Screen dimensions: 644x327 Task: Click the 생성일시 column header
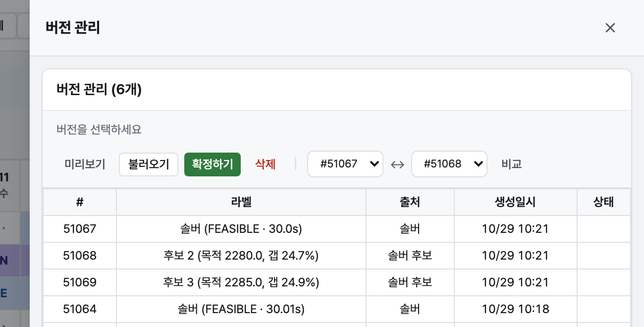click(x=516, y=202)
